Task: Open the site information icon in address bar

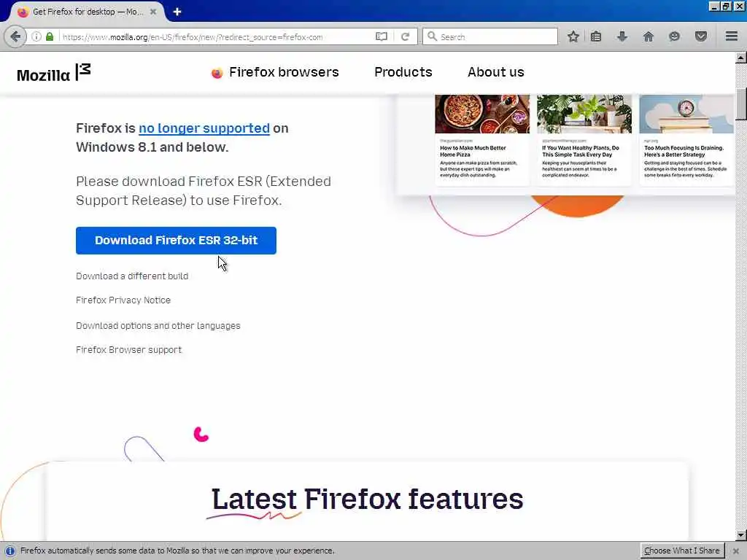Action: click(36, 36)
